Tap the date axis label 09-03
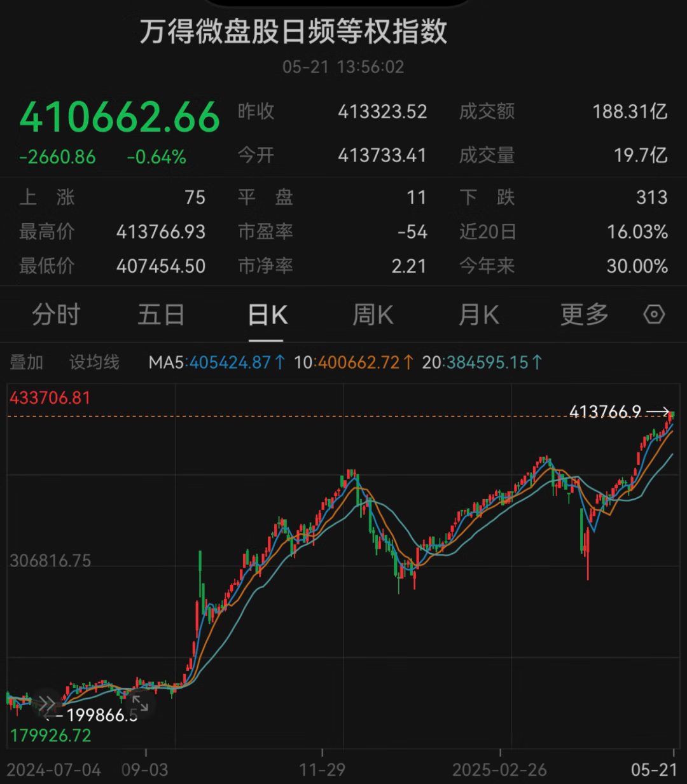The width and height of the screenshot is (687, 784). [145, 770]
